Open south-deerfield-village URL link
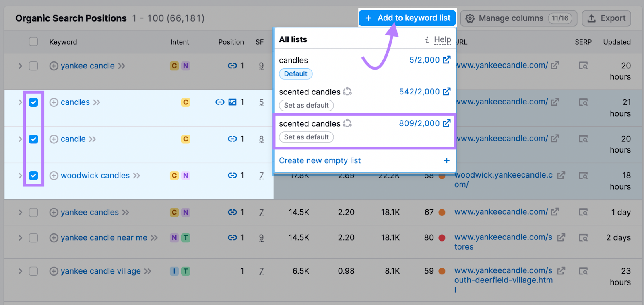This screenshot has width=644, height=305. coord(503,280)
